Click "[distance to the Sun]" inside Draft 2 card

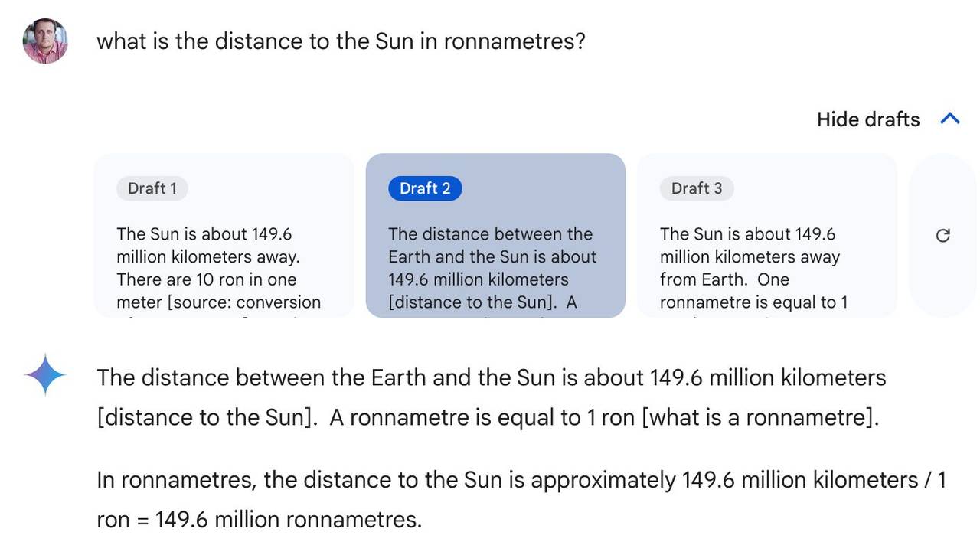(474, 302)
